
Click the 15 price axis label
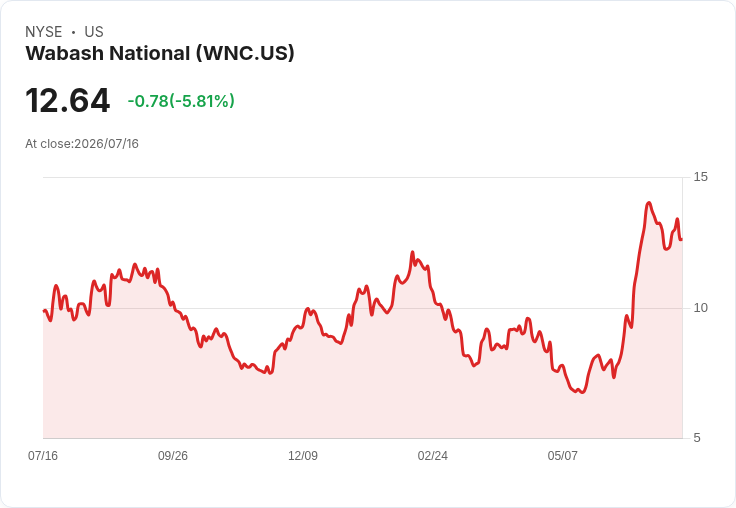tap(700, 177)
